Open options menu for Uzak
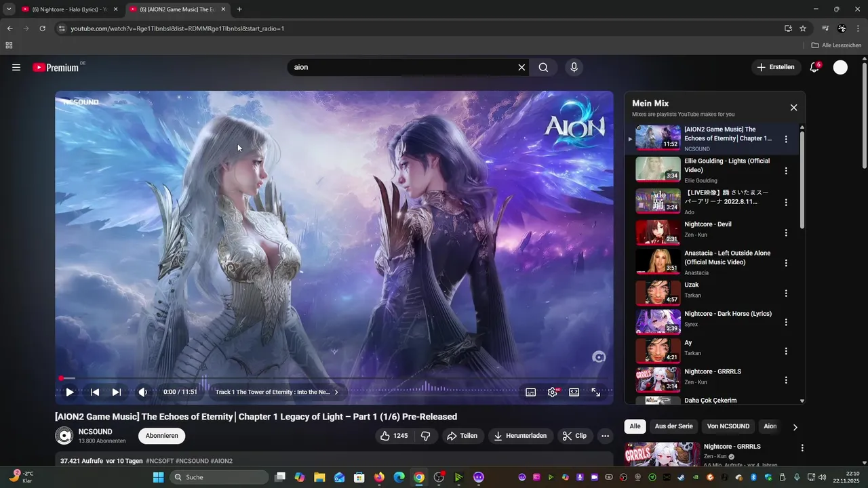Image resolution: width=868 pixels, height=488 pixels. (x=786, y=293)
